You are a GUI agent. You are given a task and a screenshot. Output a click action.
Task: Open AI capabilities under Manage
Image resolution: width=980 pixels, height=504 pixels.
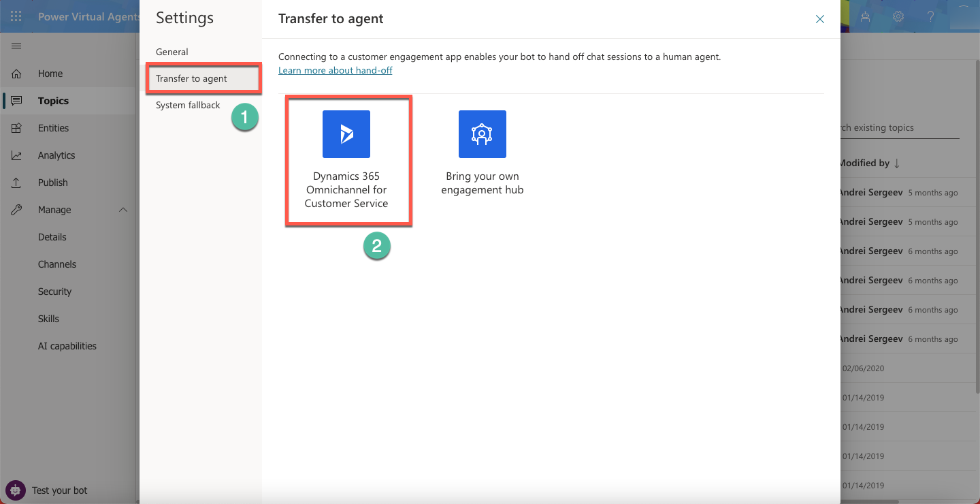(x=67, y=346)
